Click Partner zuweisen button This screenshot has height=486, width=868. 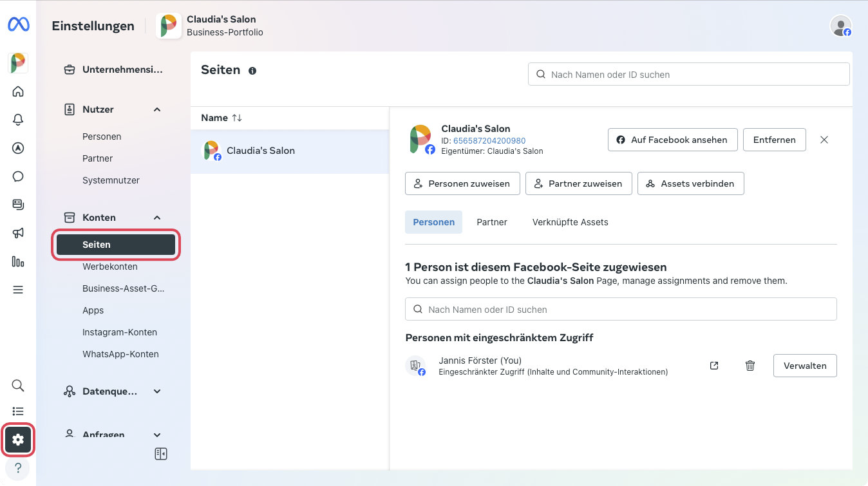tap(579, 183)
